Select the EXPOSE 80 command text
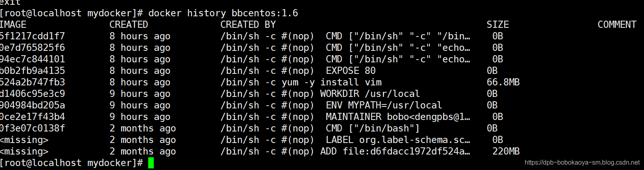Viewport: 644px width, 170px height. click(x=351, y=71)
